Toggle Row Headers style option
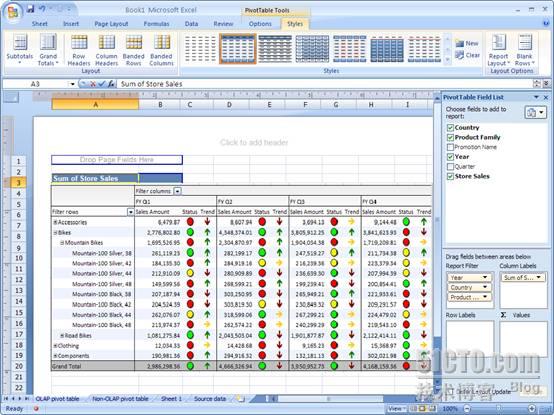This screenshot has height=415, width=554. tap(79, 49)
